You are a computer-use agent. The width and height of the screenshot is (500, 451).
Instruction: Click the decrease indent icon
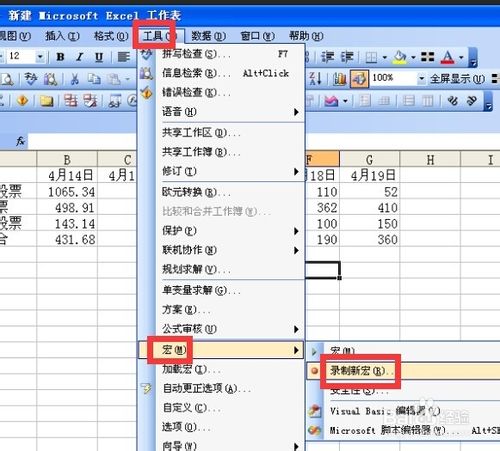tap(328, 57)
